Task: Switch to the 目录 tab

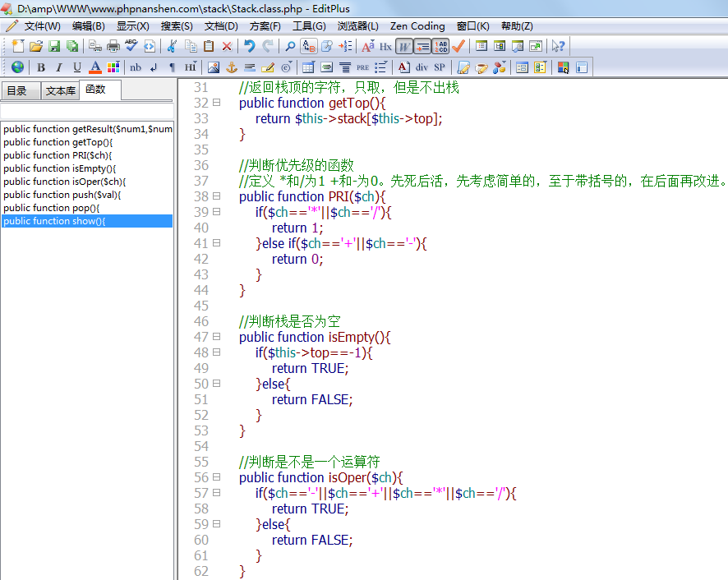Action: click(x=20, y=90)
